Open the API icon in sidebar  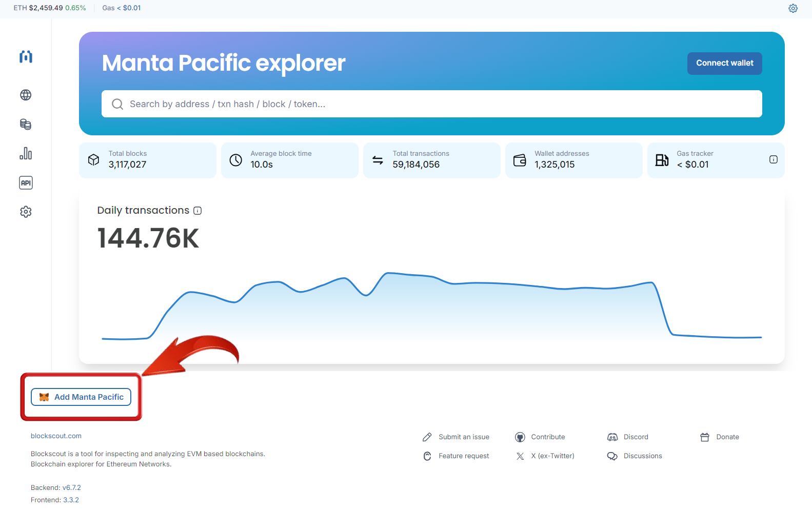click(x=26, y=182)
